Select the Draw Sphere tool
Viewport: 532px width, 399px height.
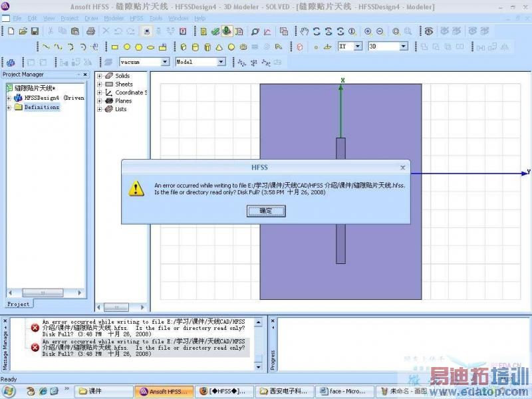point(231,47)
